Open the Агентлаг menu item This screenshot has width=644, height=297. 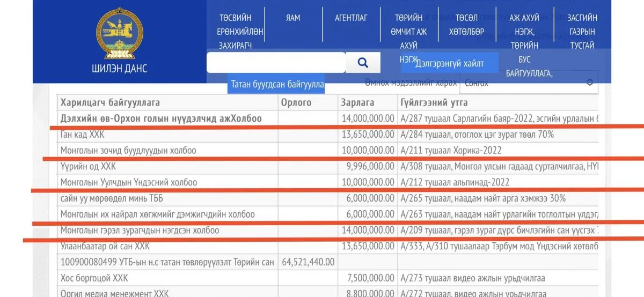pos(351,18)
